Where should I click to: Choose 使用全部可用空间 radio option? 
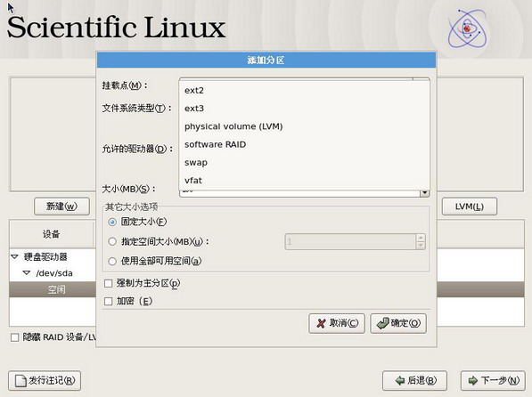click(112, 261)
